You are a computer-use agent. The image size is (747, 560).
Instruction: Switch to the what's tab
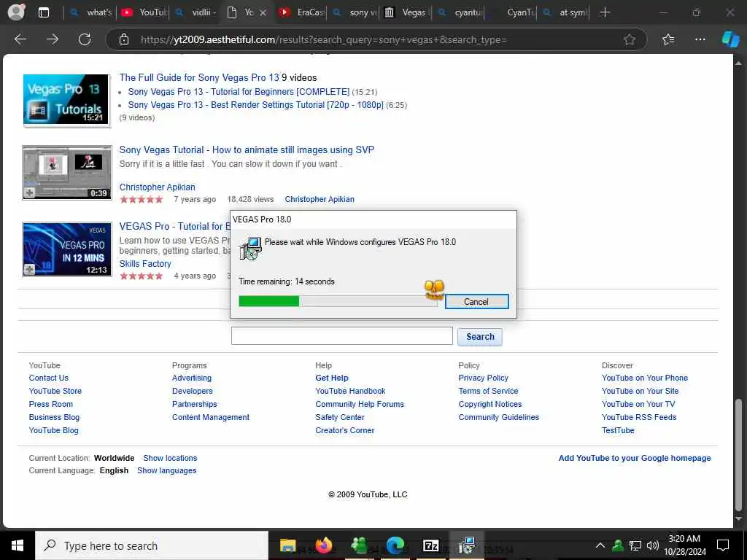click(90, 12)
